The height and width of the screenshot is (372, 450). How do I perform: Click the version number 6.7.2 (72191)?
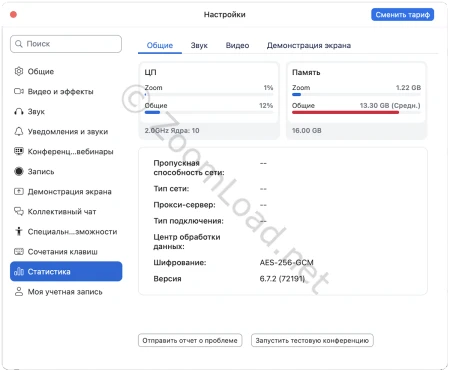pyautogui.click(x=282, y=278)
